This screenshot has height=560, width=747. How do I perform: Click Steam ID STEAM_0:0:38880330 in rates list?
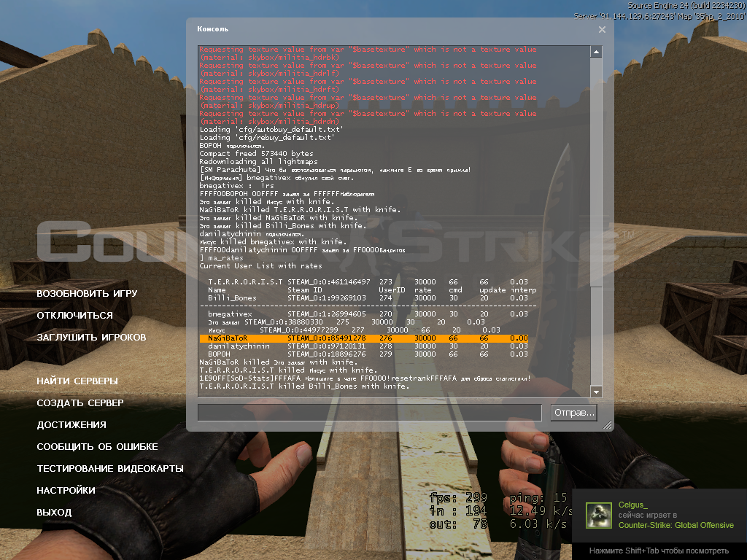[284, 322]
